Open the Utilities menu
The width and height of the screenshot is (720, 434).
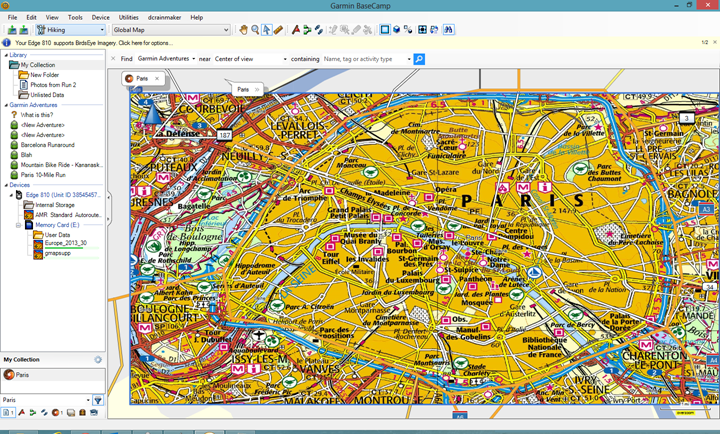pyautogui.click(x=129, y=17)
